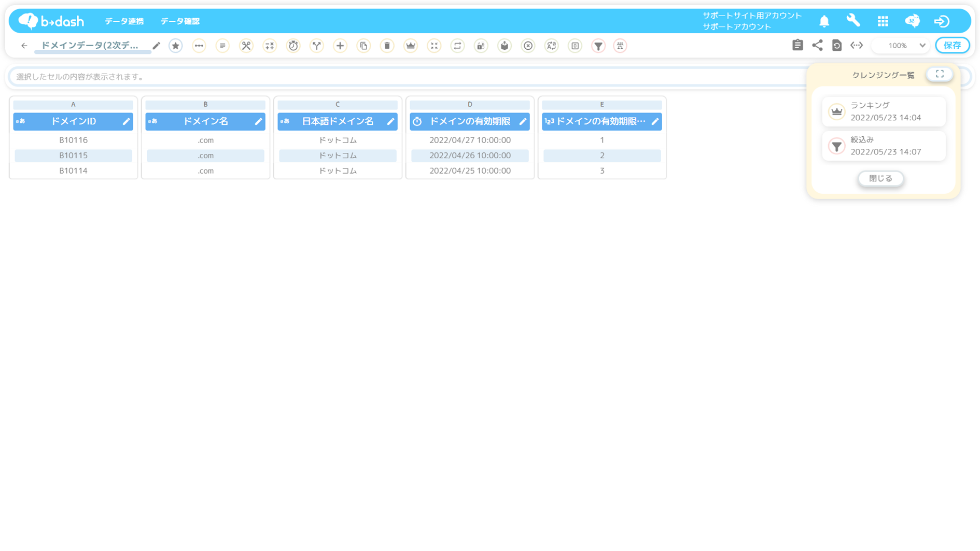Edit the ドメインの有効期限 column D header

point(523,121)
